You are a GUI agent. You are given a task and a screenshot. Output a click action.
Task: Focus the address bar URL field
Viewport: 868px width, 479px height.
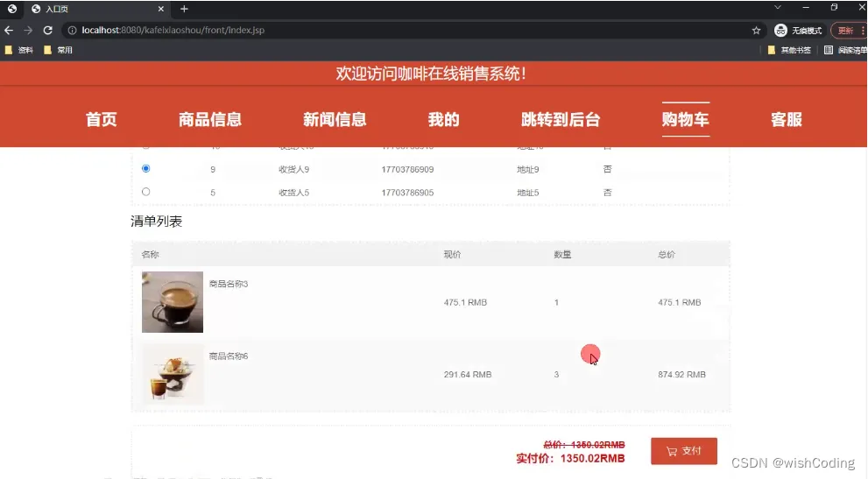[410, 31]
